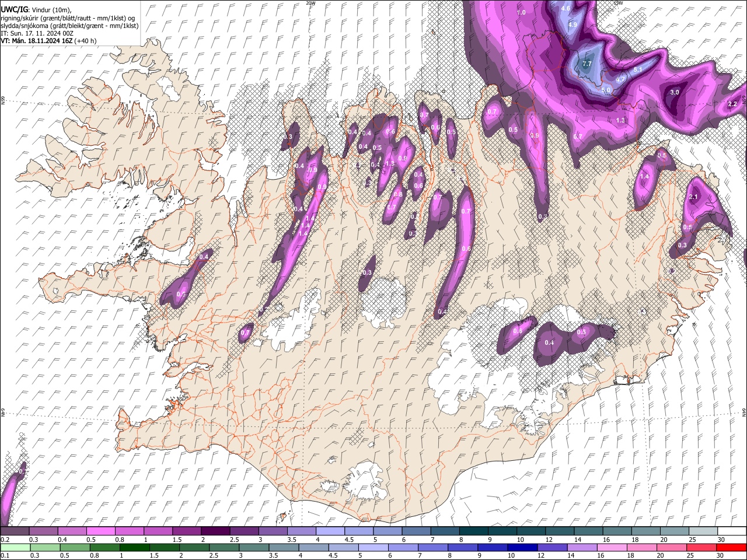
Task: Click the '0.1' label in lower legend row
Action: pos(5,556)
